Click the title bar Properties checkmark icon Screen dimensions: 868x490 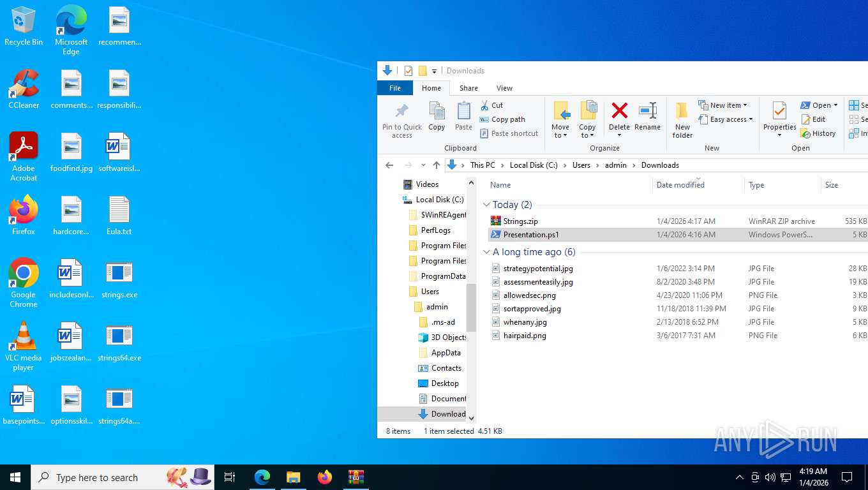408,71
